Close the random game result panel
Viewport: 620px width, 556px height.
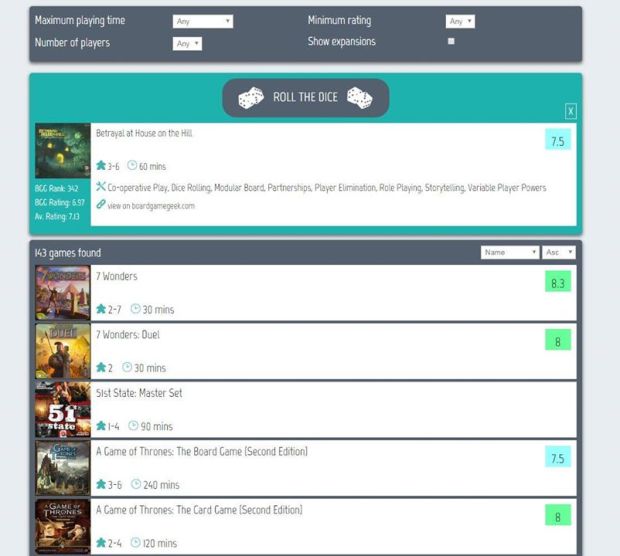tap(570, 111)
